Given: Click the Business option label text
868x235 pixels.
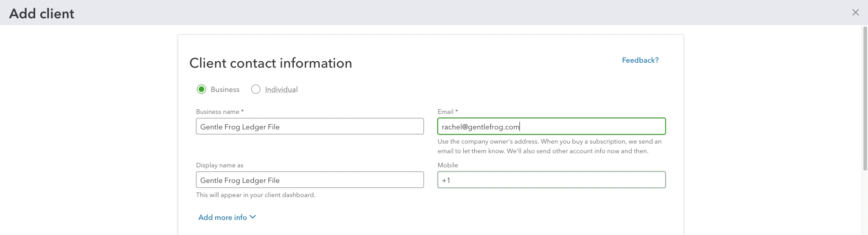Looking at the screenshot, I should click(225, 90).
